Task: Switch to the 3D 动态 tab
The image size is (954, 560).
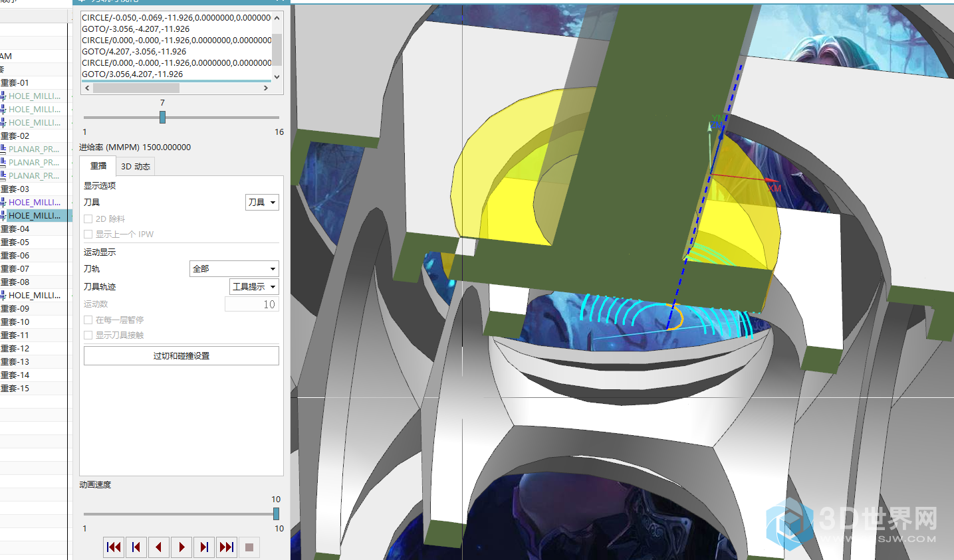Action: (x=136, y=166)
